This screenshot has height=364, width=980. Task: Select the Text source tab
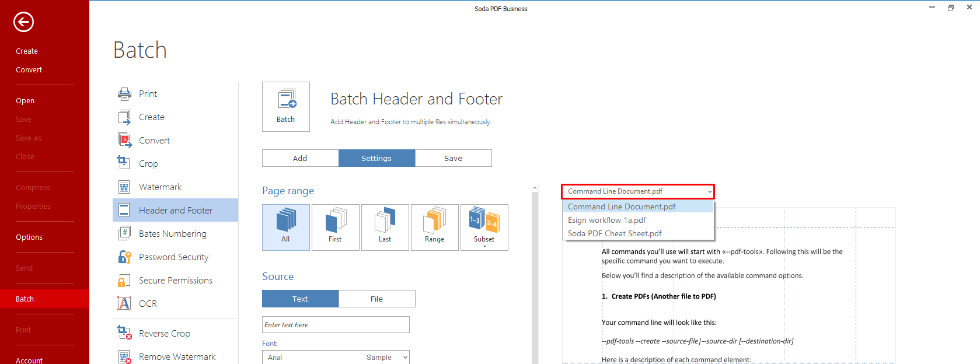[x=300, y=299]
